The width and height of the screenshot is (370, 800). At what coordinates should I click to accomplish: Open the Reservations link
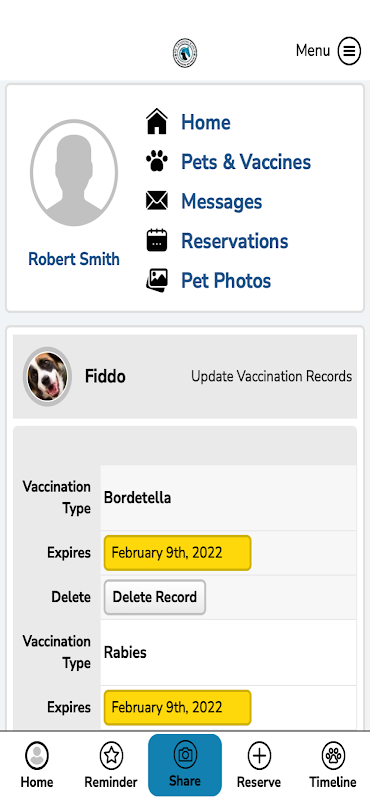[235, 240]
